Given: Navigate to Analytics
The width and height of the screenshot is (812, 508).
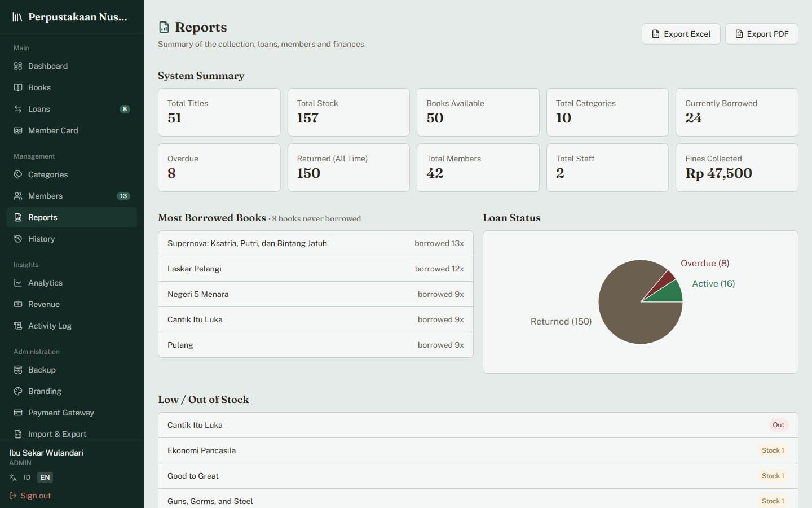Looking at the screenshot, I should [x=72, y=283].
